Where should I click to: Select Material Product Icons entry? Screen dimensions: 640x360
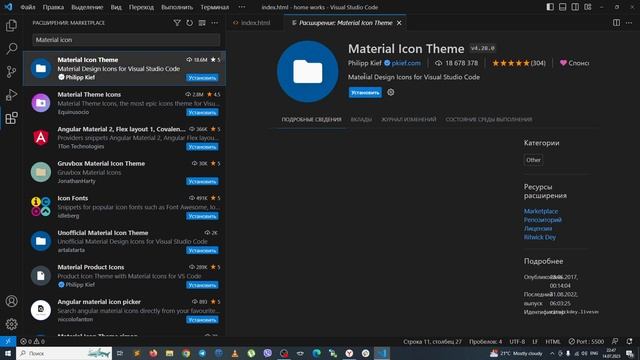(x=124, y=276)
